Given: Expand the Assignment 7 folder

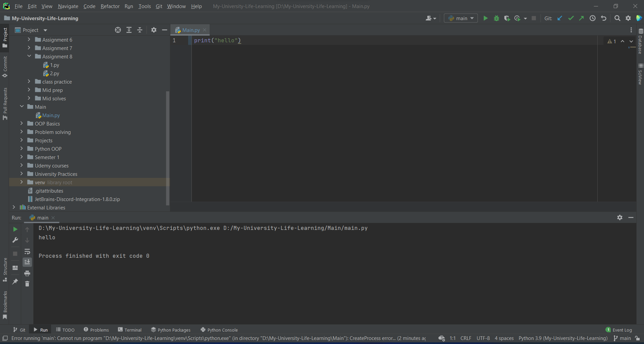Looking at the screenshot, I should [29, 48].
